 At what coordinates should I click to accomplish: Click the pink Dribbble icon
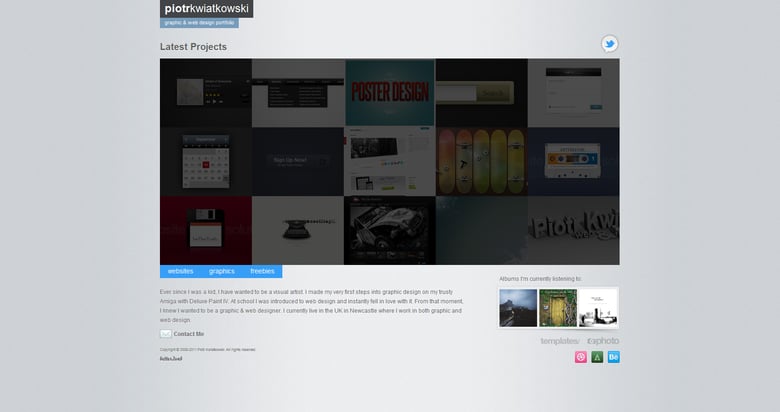(x=580, y=357)
